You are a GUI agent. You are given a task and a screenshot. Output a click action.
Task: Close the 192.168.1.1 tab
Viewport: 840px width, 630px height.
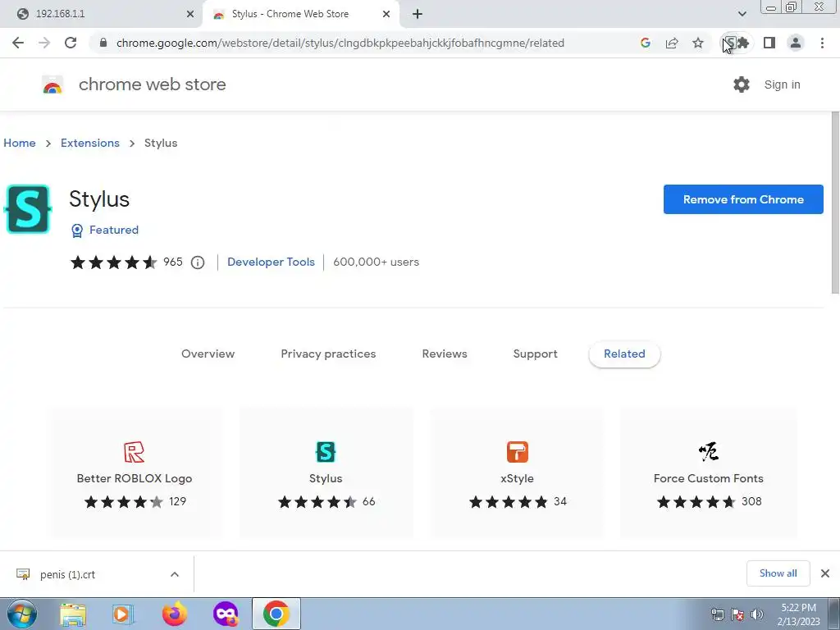coord(190,14)
